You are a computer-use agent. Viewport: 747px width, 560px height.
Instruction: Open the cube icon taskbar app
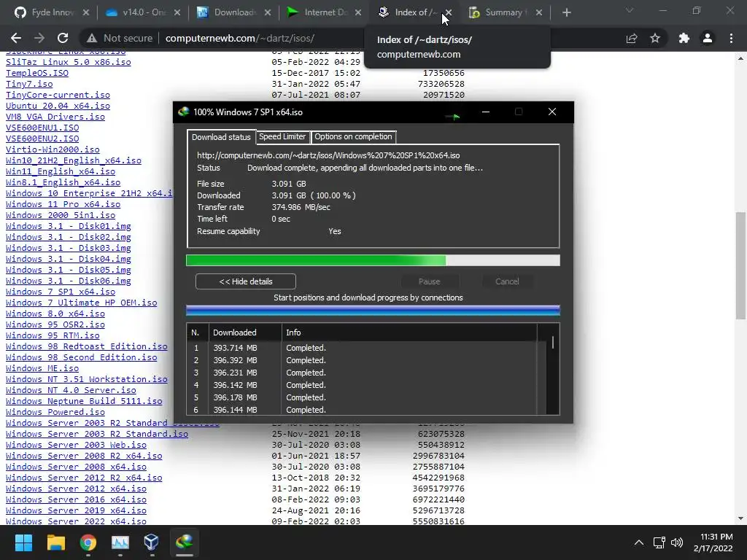point(152,542)
